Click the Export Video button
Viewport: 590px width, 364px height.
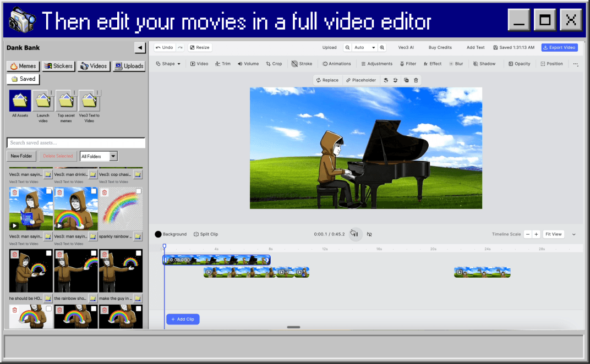pos(559,48)
